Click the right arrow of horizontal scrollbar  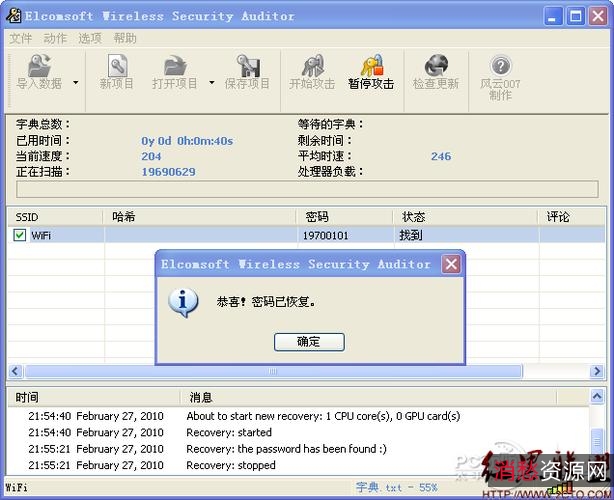tap(597, 371)
